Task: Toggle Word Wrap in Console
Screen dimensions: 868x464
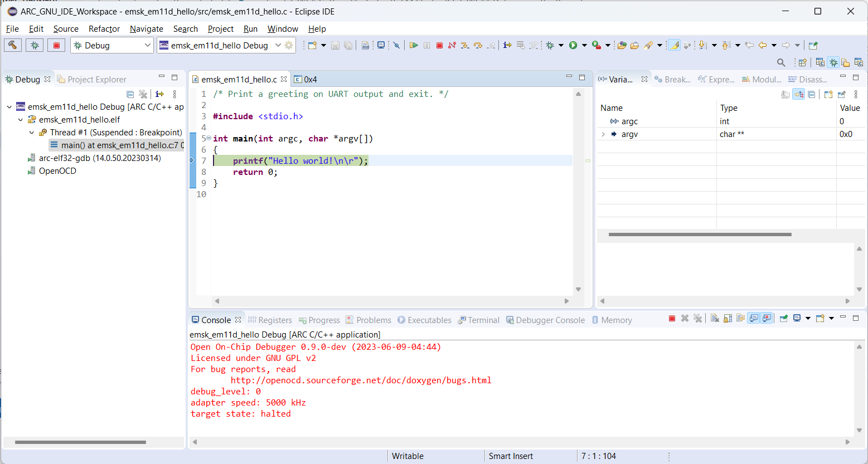Action: pyautogui.click(x=740, y=319)
